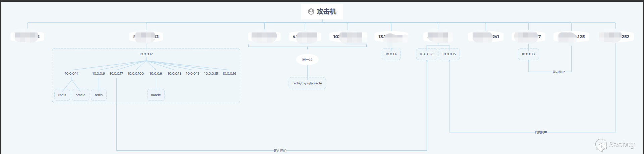Select the 10.0.0.100 node
Screen dimensions: 644x154
point(136,73)
